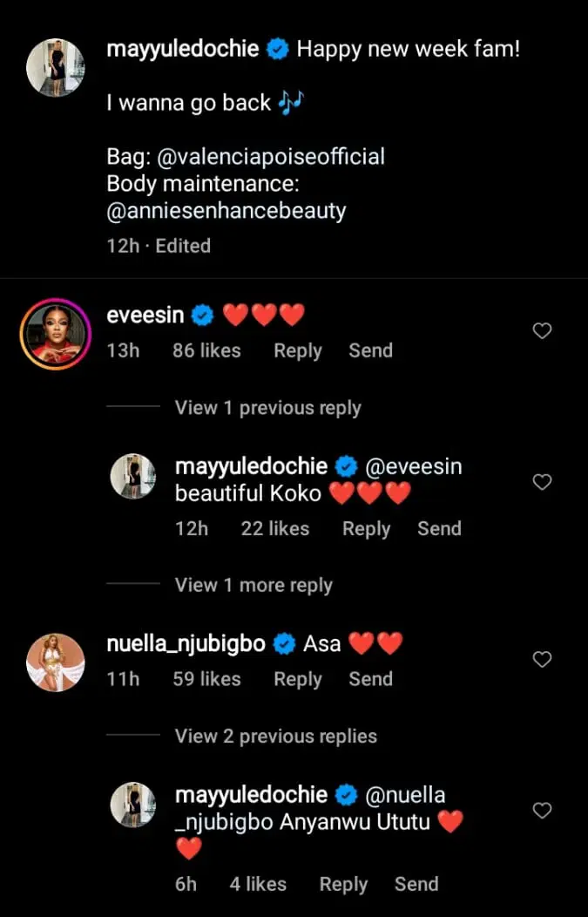Send eveesin's comment
Viewport: 588px width, 917px height.
click(370, 350)
